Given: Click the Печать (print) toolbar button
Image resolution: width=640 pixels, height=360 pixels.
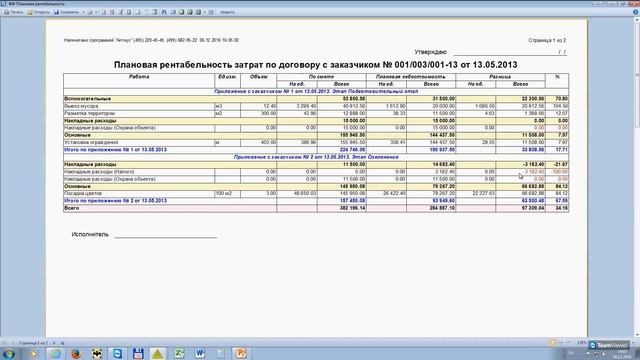Looking at the screenshot, I should pyautogui.click(x=13, y=12).
